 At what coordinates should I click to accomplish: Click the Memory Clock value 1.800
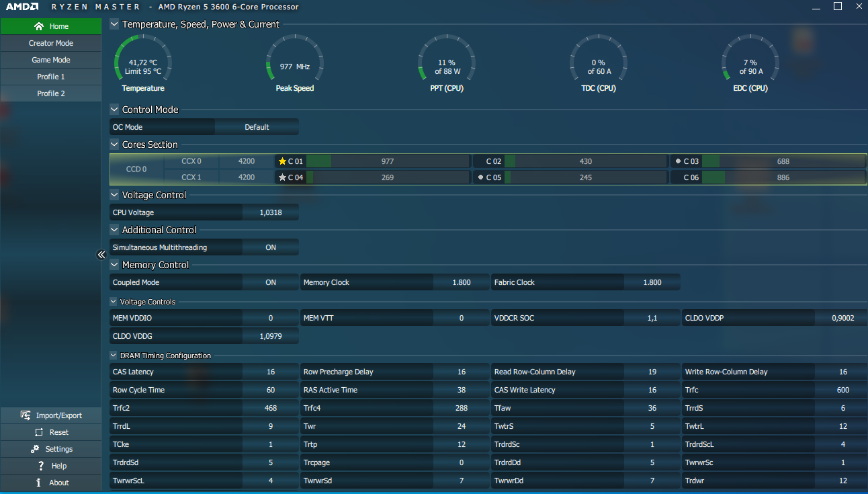point(462,282)
